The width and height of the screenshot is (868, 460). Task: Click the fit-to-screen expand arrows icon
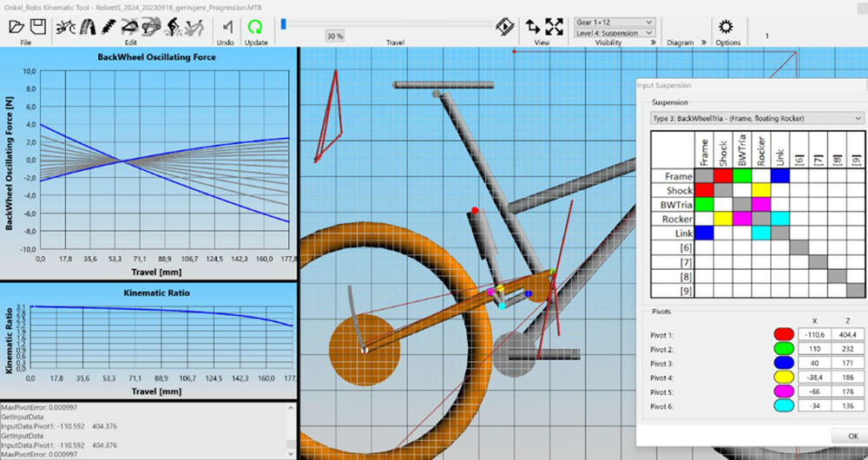click(554, 26)
